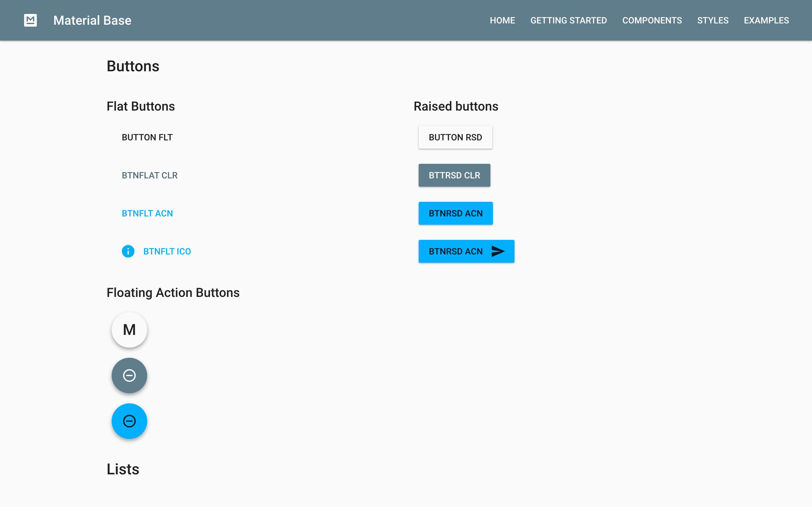Click the forward arrow on raised action button

point(498,251)
